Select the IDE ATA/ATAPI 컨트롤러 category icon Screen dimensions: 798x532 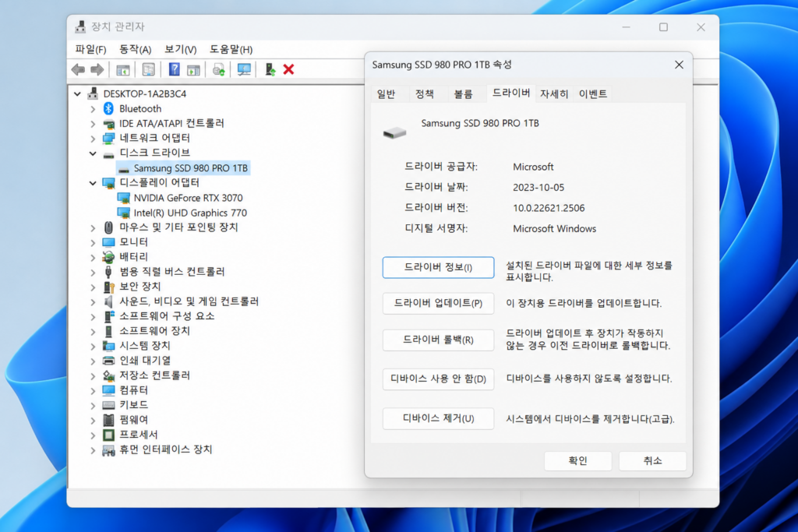coord(108,124)
